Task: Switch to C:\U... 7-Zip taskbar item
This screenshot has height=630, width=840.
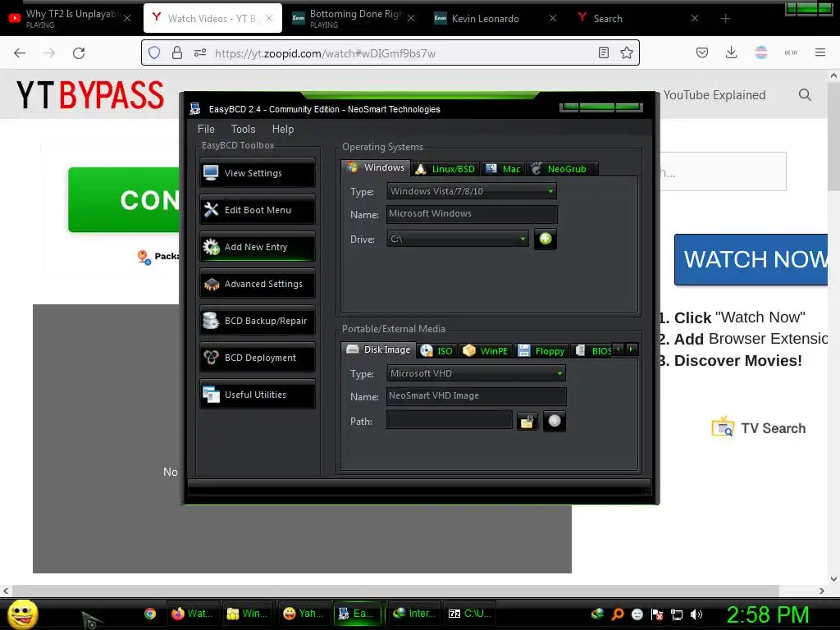Action: 469,614
